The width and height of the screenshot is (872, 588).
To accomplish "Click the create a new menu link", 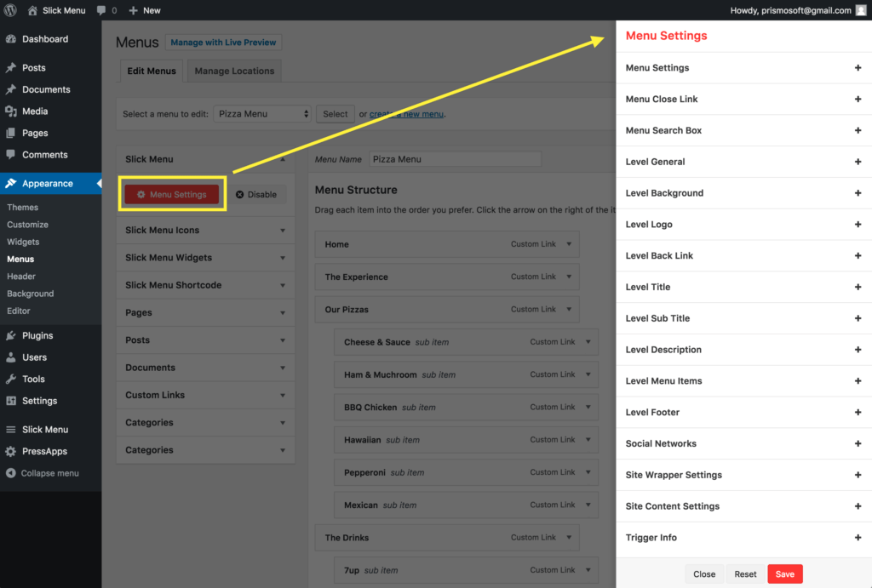I will pos(406,113).
